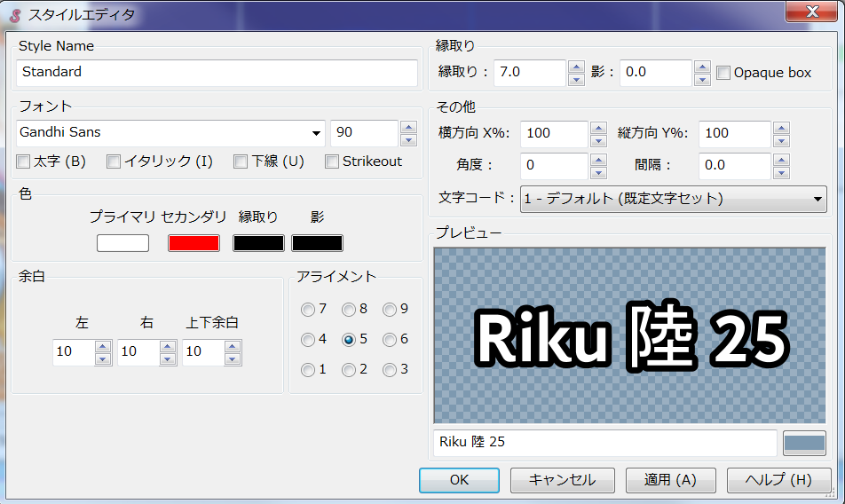Open the 文字コード encoding dropdown
845x504 pixels.
coord(673,199)
